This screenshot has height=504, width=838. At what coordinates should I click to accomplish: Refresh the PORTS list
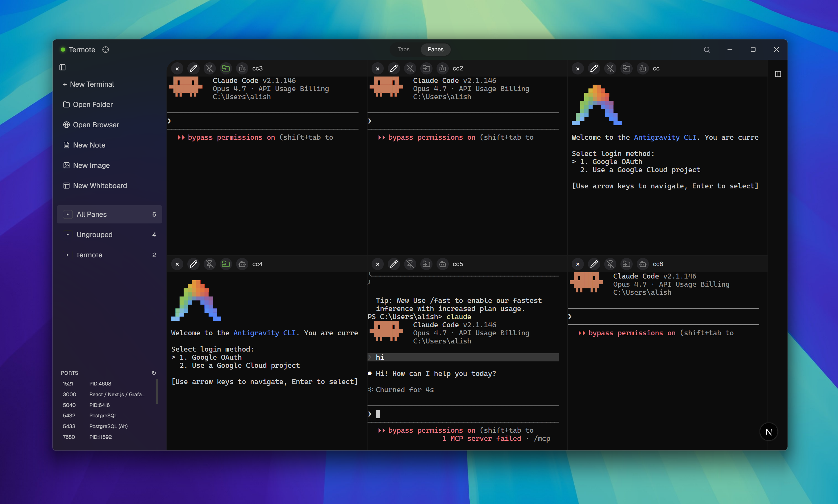(154, 373)
